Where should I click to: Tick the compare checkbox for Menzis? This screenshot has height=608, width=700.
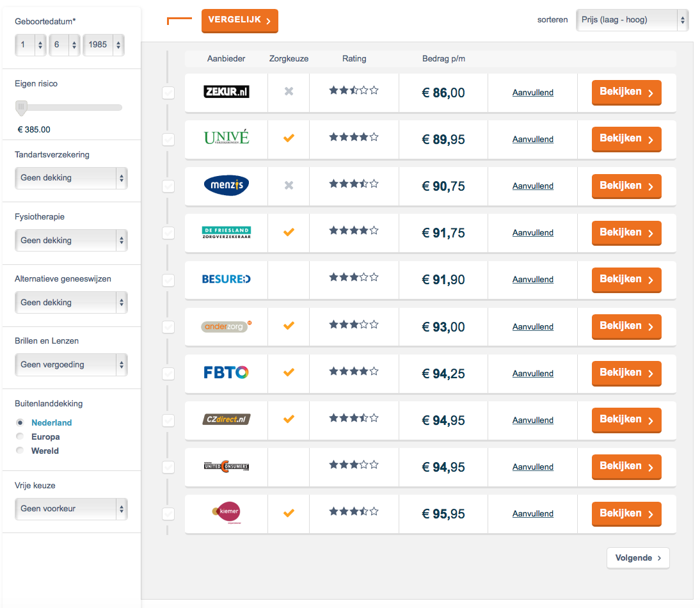coord(168,186)
